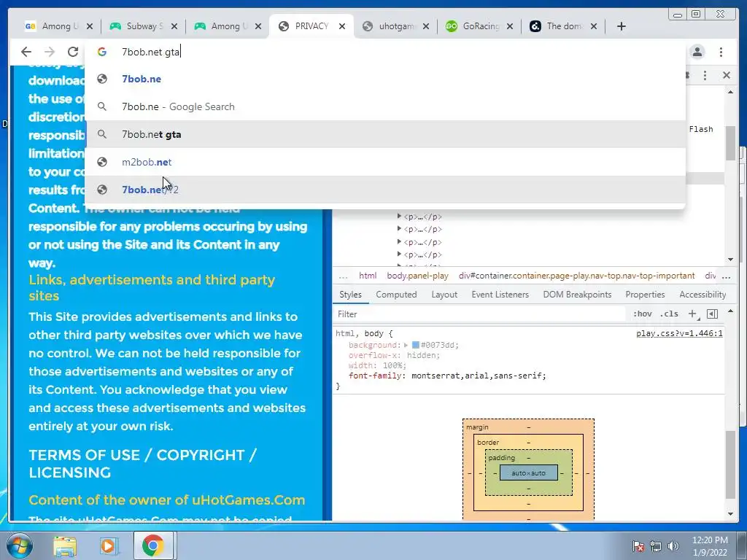The height and width of the screenshot is (560, 747).
Task: Close the 'The dom' tab
Action: tap(594, 27)
